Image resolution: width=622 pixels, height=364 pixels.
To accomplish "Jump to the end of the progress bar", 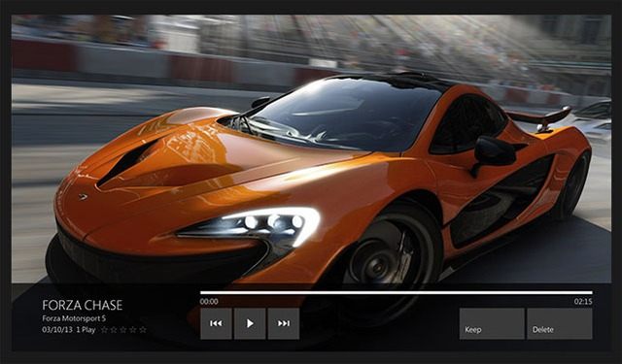I will point(592,293).
